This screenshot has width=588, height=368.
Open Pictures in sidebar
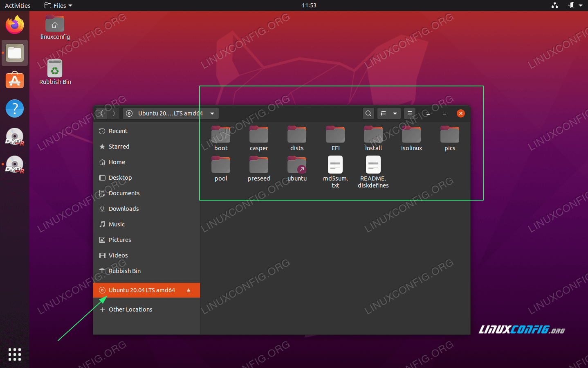[146, 240]
